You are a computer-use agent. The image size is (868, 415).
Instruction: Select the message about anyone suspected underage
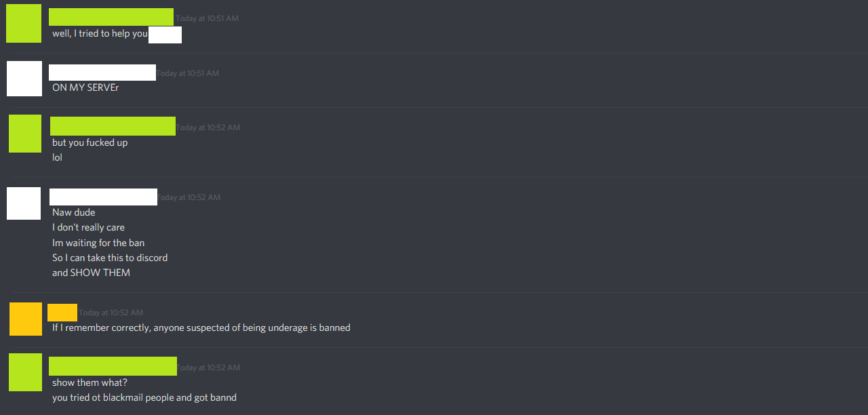tap(201, 328)
